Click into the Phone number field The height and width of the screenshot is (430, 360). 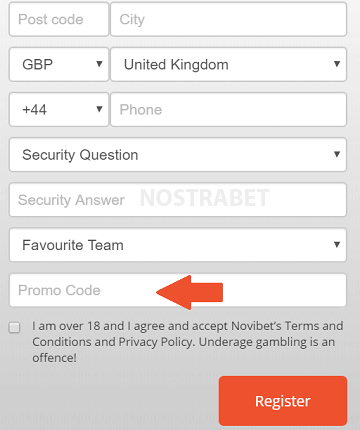tap(229, 110)
